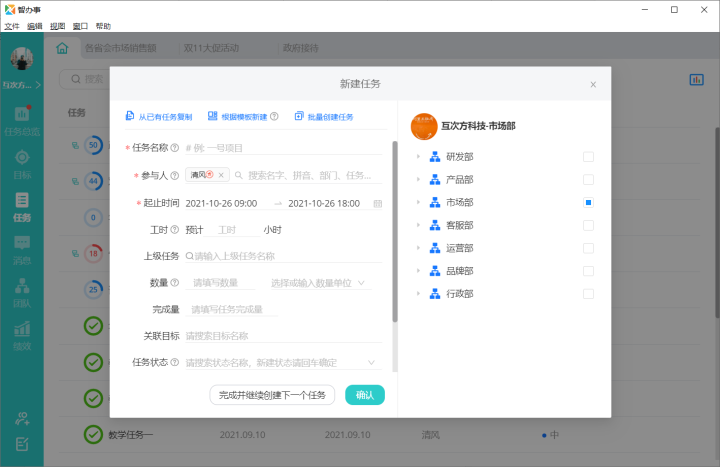Tick the 行政部 department checkbox

(x=588, y=294)
